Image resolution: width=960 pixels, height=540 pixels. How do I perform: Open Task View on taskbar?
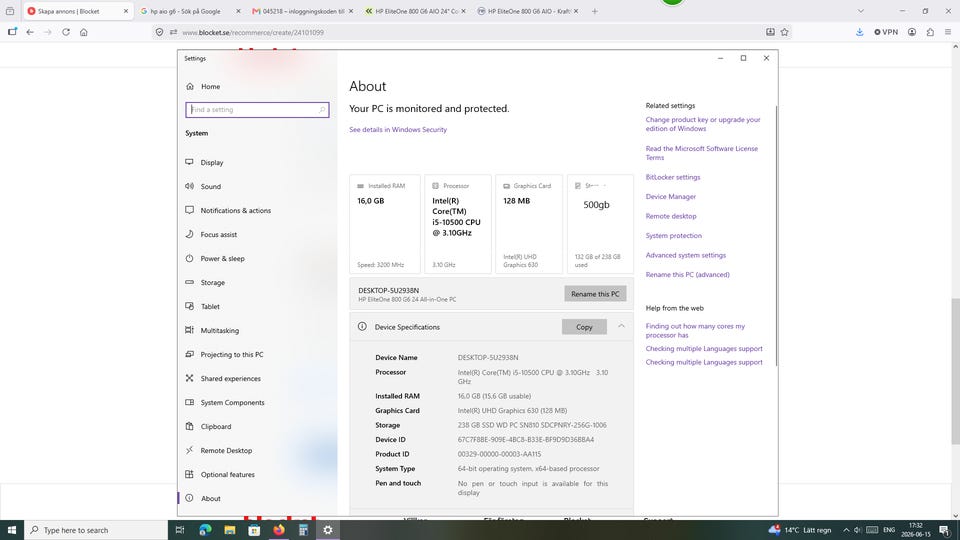180,530
